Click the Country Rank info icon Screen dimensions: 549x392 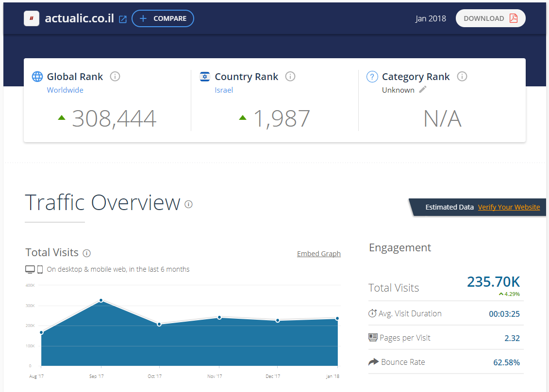(x=290, y=77)
